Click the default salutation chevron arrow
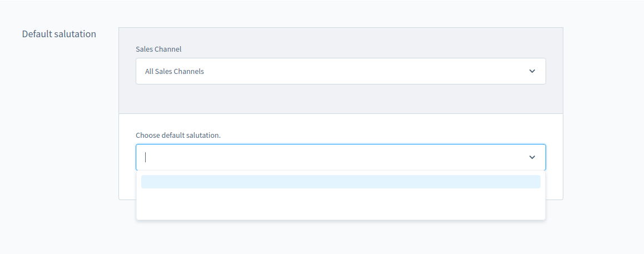Screen dimensions: 644x254 [x=532, y=157]
